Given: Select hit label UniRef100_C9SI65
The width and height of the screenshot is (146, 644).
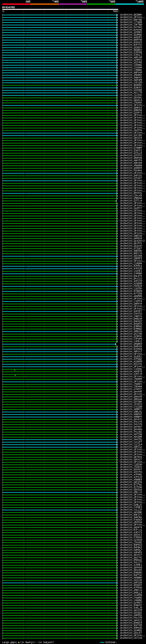Looking at the screenshot, I should [x=131, y=82].
